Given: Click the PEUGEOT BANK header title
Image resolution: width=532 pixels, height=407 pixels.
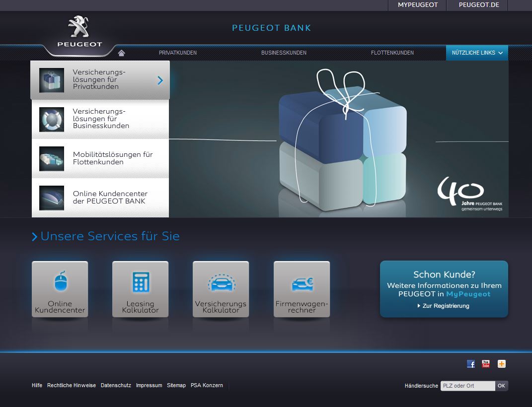Looking at the screenshot, I should [x=271, y=28].
